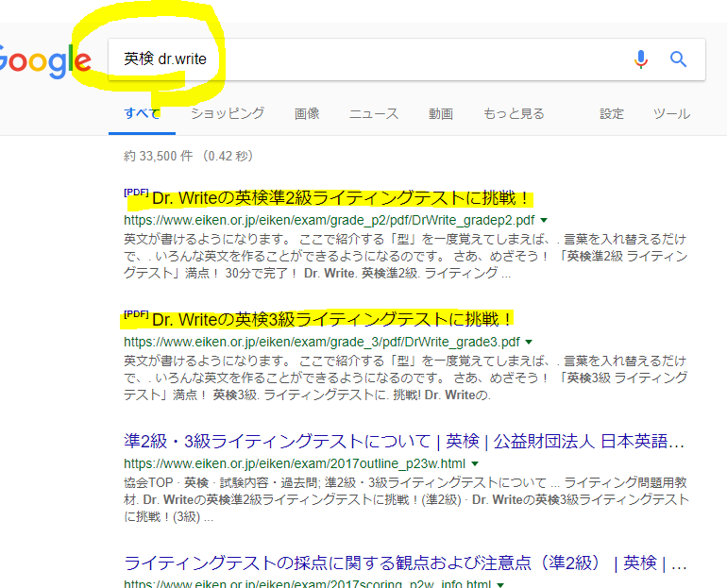
Task: Open the 設定 menu
Action: click(x=612, y=113)
